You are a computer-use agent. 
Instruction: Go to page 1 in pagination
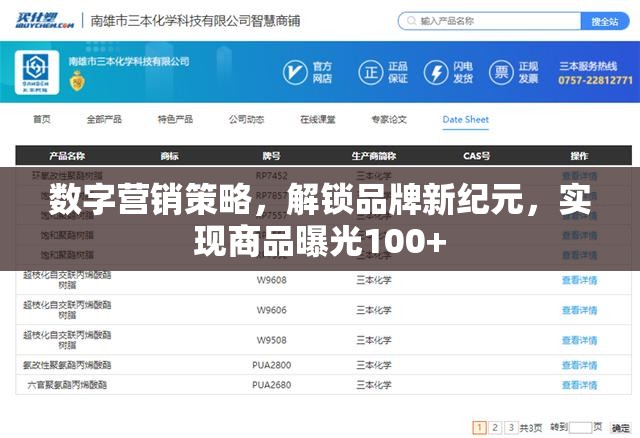click(479, 428)
